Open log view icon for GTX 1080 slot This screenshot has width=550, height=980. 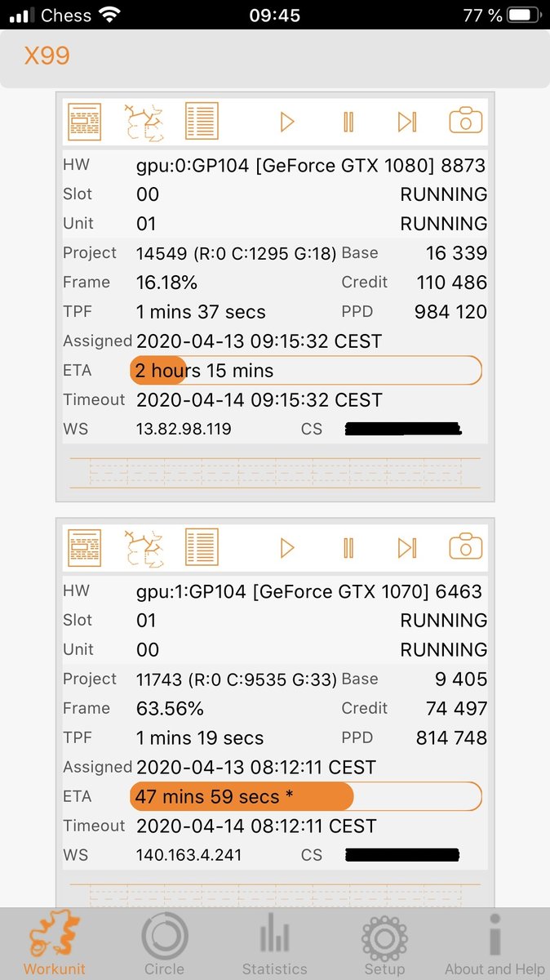(x=84, y=122)
